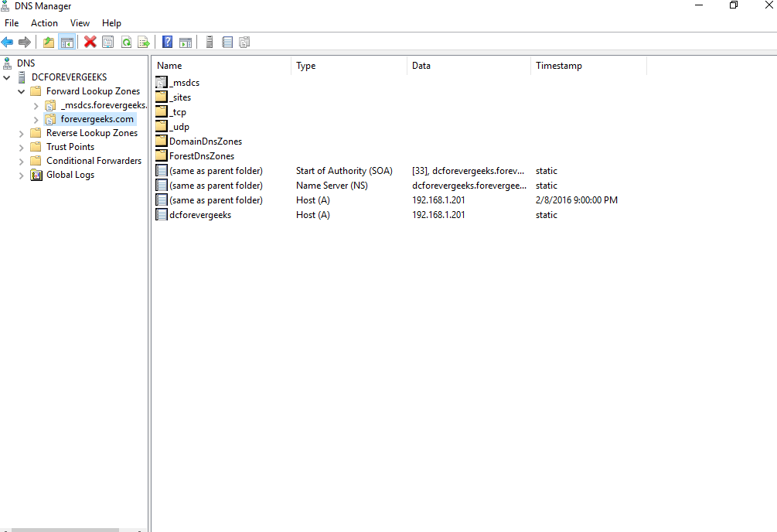This screenshot has width=777, height=532.
Task: Select the Name Server (NS) type cell
Action: click(x=332, y=186)
